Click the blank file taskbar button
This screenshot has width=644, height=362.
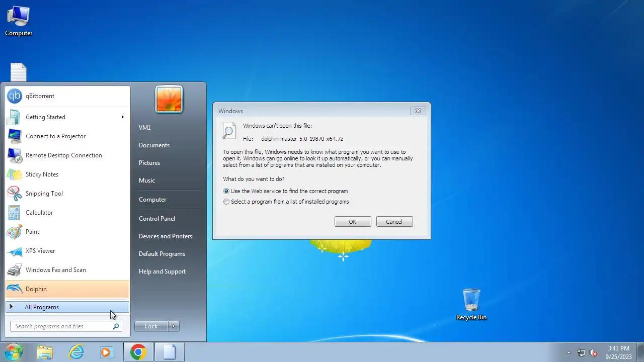[x=169, y=352]
